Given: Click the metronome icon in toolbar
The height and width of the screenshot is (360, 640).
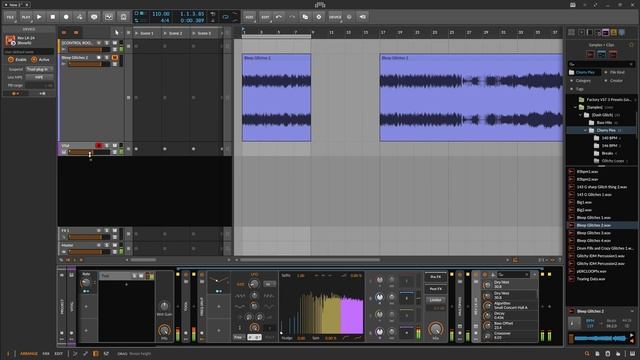Looking at the screenshot, I should pyautogui.click(x=124, y=17).
